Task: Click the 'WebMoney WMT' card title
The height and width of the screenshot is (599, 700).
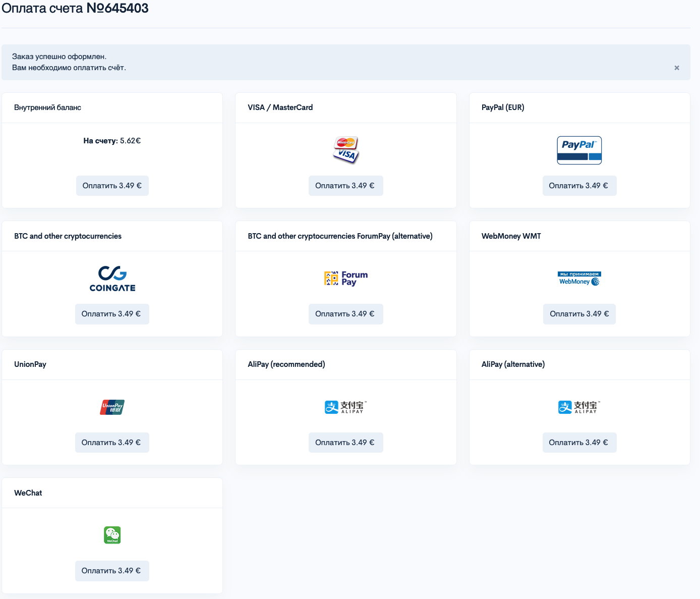Action: pos(511,236)
